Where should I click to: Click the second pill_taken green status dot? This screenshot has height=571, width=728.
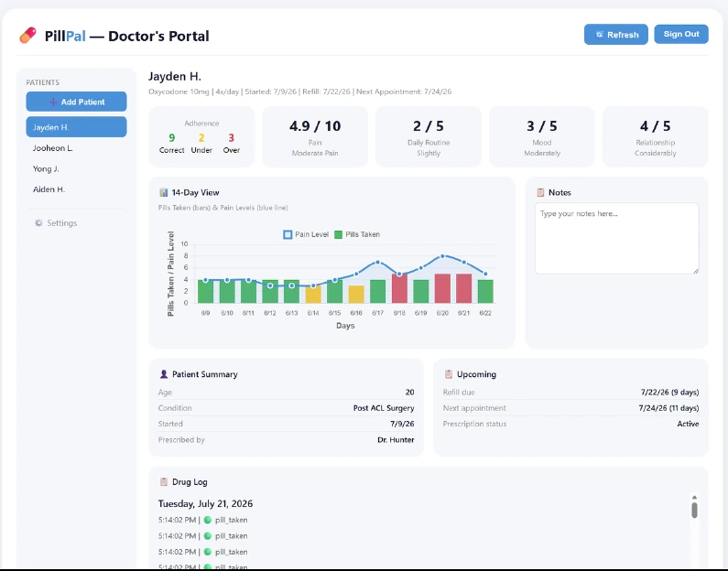[x=208, y=535]
